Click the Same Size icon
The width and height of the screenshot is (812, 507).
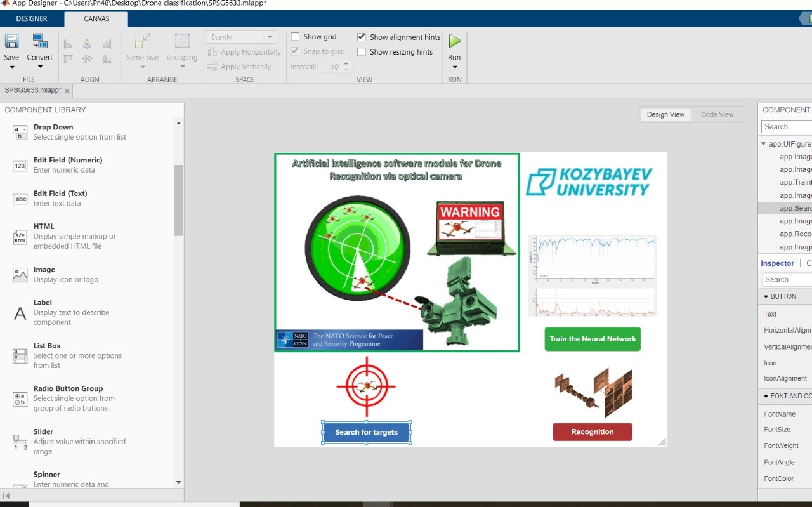[142, 41]
